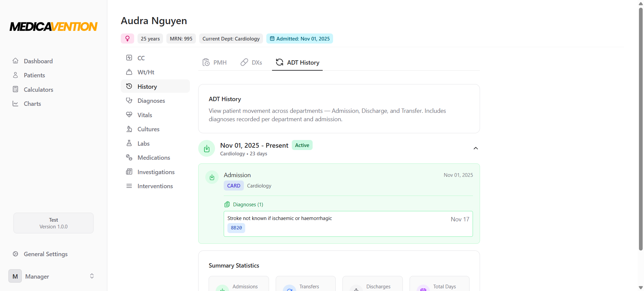Open Diagnoses section in patient menu

point(151,101)
